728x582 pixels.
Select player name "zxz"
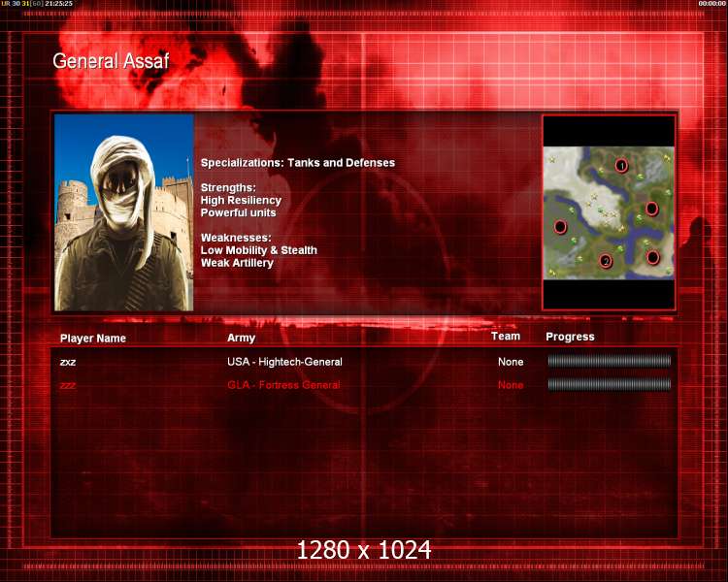click(68, 362)
